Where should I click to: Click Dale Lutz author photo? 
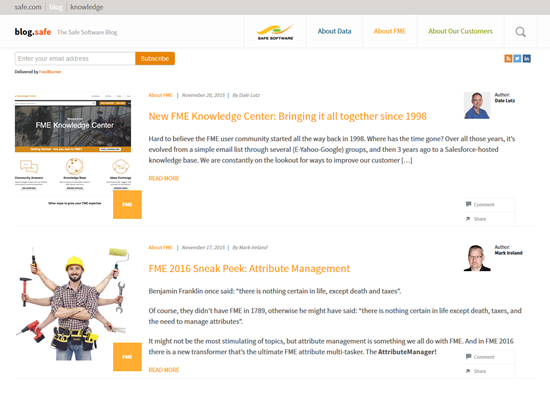pyautogui.click(x=477, y=106)
